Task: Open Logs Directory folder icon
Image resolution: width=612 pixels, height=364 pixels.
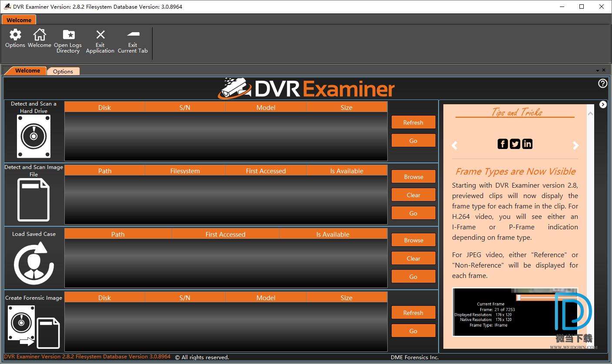Action: (x=68, y=35)
